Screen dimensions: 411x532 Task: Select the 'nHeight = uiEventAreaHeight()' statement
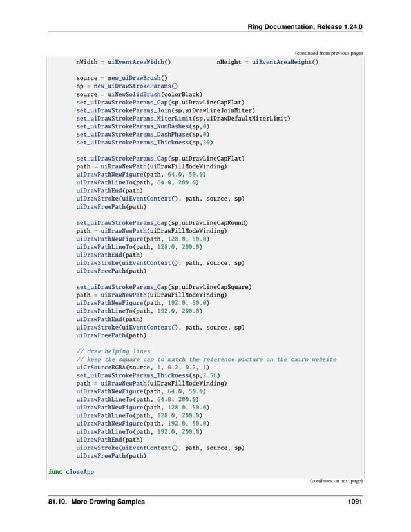click(267, 62)
